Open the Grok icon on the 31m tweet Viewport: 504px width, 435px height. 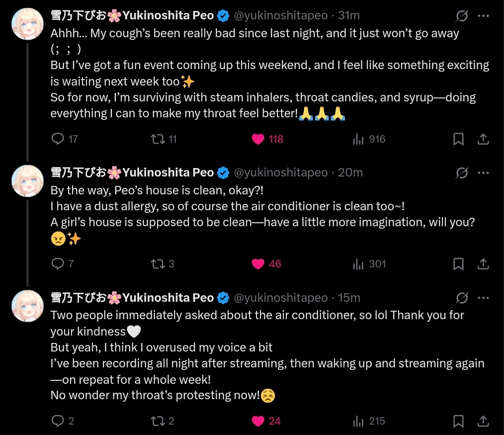click(x=462, y=16)
